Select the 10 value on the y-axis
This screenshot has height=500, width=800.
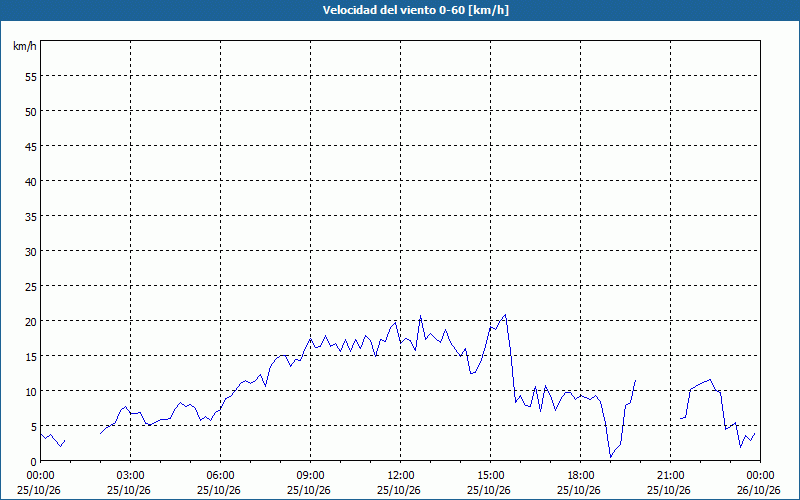click(31, 391)
